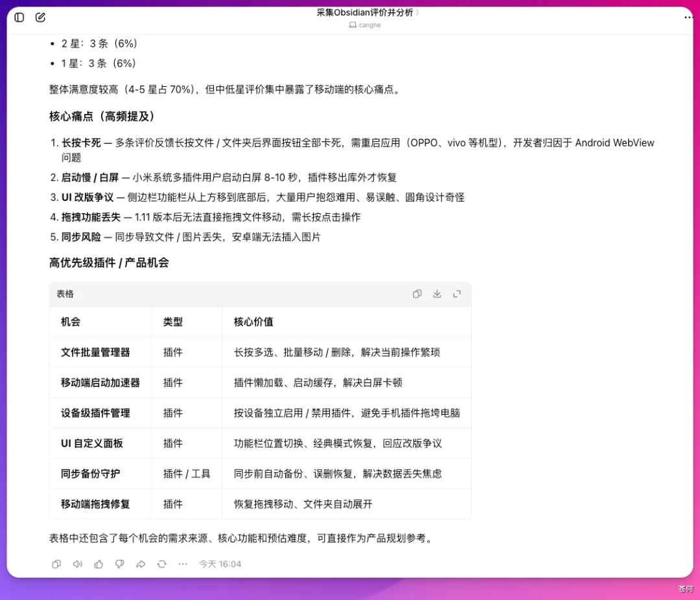
Task: Expand the table to full view
Action: (x=457, y=294)
